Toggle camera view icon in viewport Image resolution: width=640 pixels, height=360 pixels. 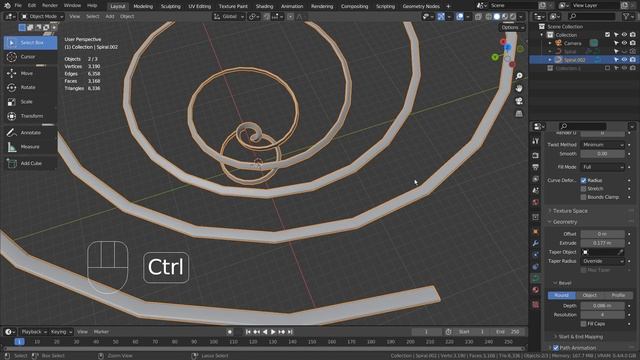coord(519,101)
